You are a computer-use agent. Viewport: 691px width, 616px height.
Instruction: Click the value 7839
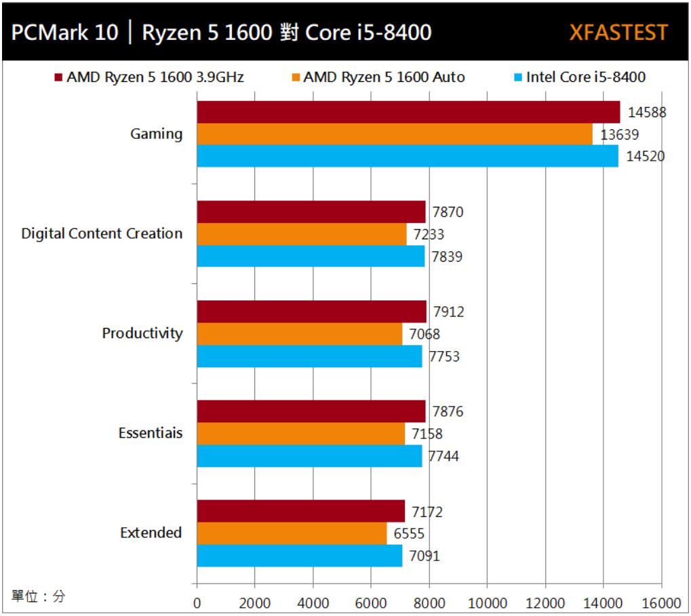point(447,257)
